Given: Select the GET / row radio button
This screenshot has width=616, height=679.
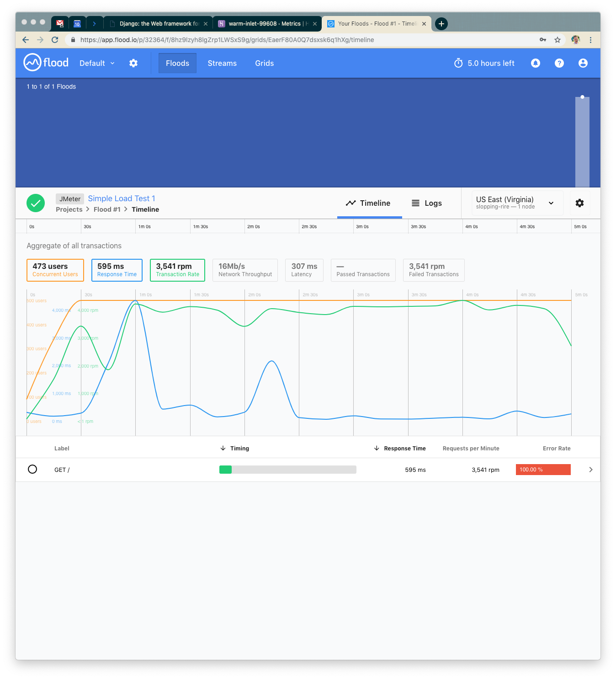Looking at the screenshot, I should (32, 469).
